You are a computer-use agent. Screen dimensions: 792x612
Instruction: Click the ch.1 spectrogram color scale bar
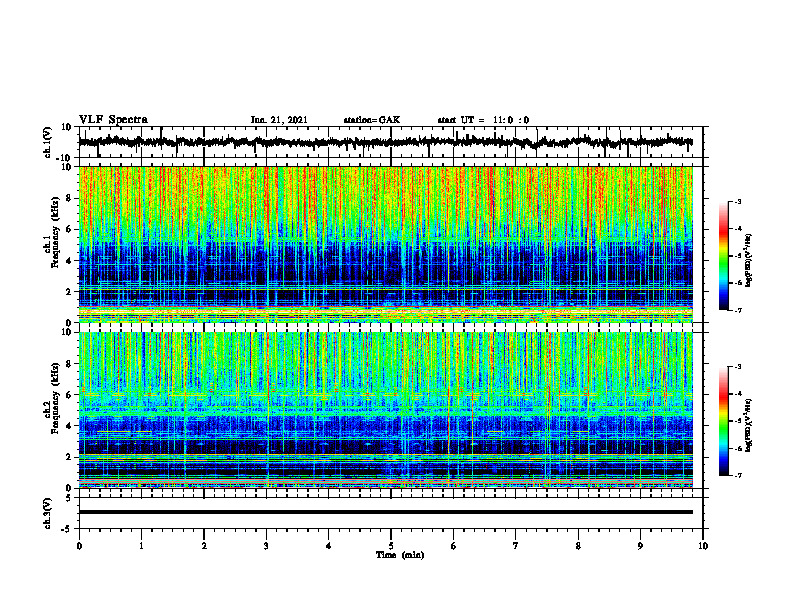pyautogui.click(x=723, y=256)
